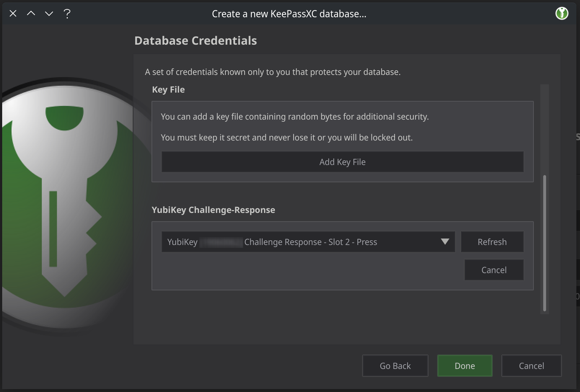Click Add Key File

(x=342, y=162)
